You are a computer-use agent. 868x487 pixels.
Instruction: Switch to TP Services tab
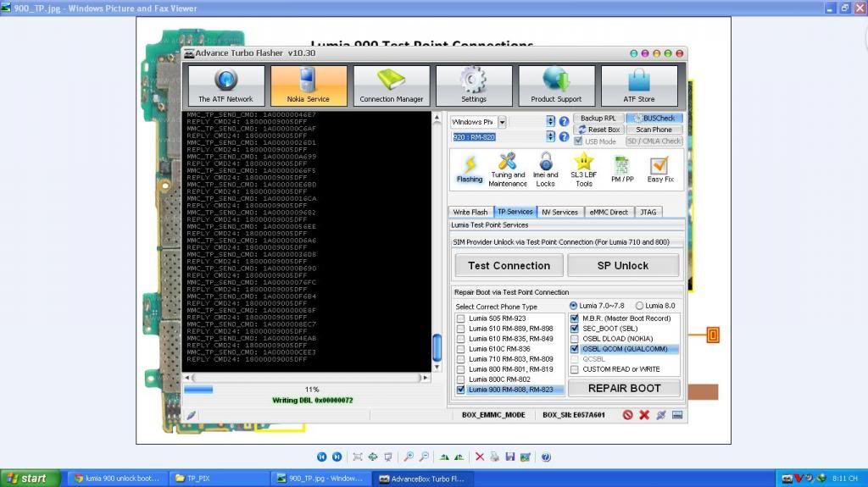coord(515,212)
